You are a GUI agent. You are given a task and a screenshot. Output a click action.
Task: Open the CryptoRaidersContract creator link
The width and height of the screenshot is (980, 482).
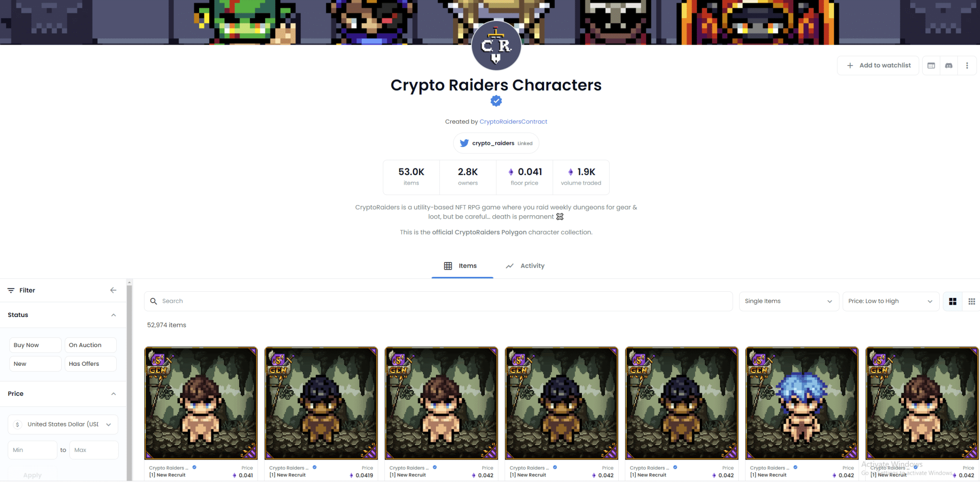(513, 121)
